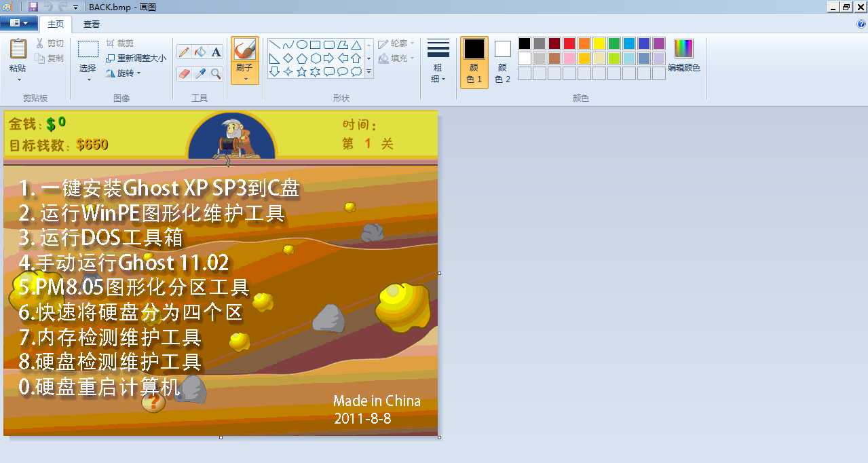Choose the Right arrow shape

(x=328, y=58)
